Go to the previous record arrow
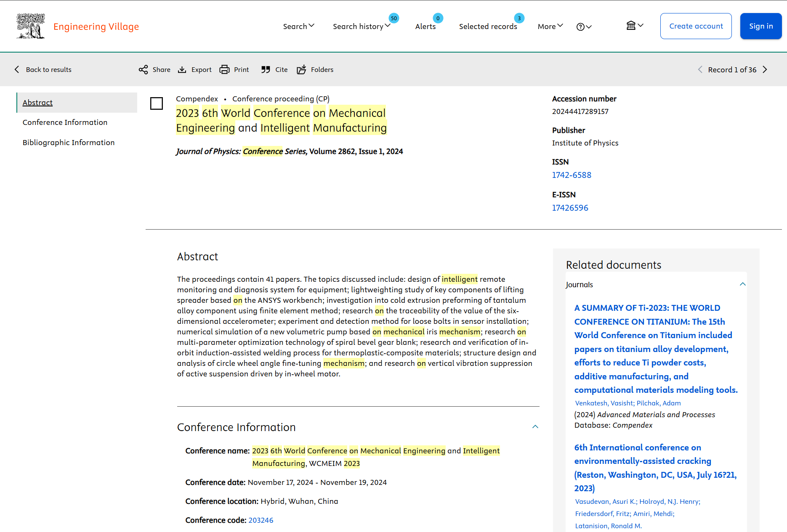787x532 pixels. pos(700,70)
